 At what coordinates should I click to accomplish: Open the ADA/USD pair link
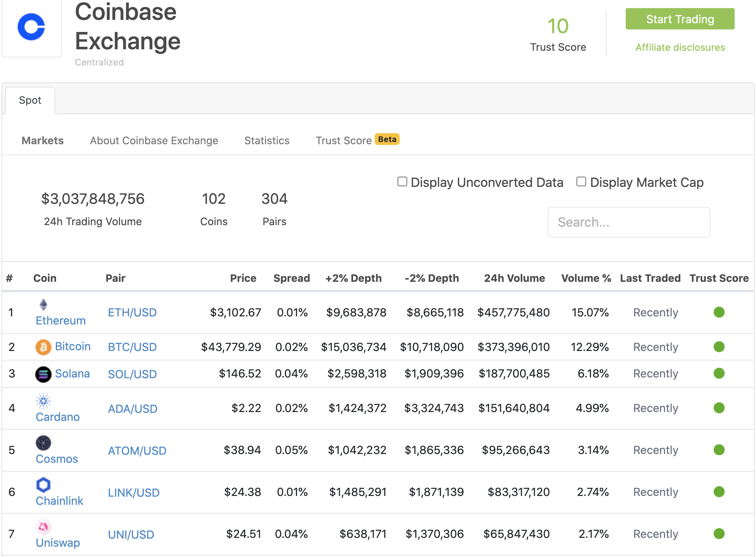(133, 408)
